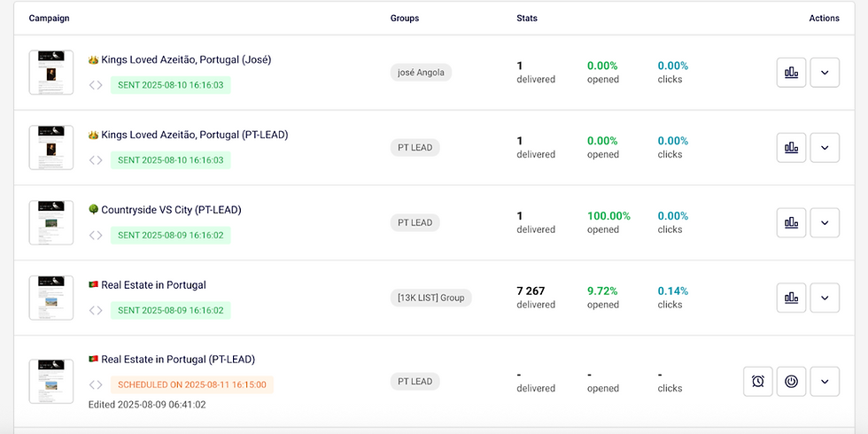Image resolution: width=868 pixels, height=434 pixels.
Task: Open the Real Estate in Portugal (PT-LEAD) campaign
Action: [178, 360]
